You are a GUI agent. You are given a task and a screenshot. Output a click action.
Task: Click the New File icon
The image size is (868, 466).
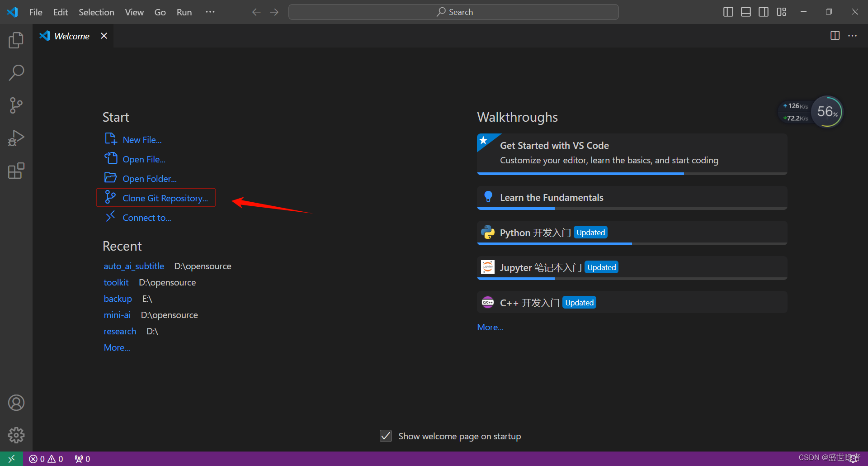point(111,138)
